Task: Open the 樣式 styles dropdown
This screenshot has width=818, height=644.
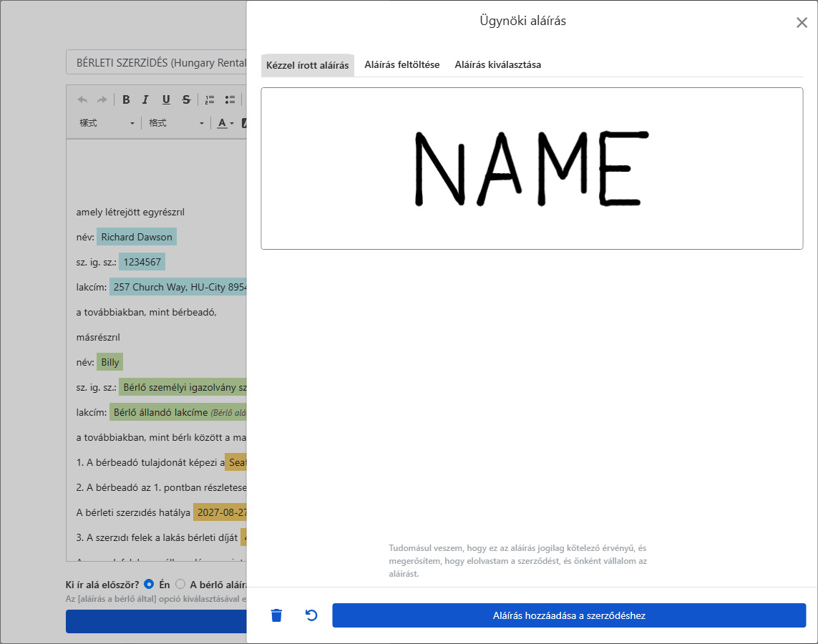Action: [x=107, y=123]
